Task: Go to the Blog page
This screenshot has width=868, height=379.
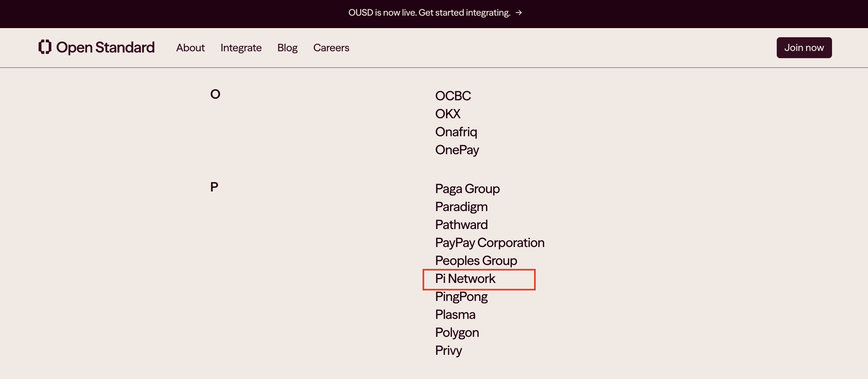Action: point(287,48)
